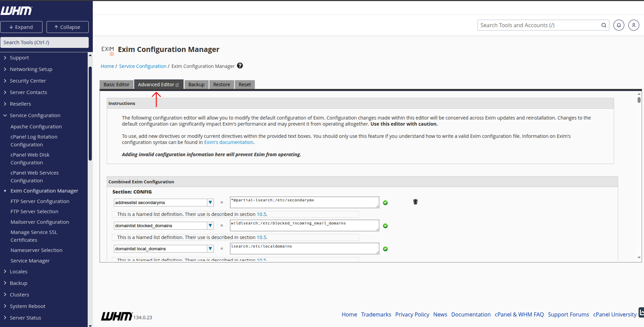Image resolution: width=644 pixels, height=327 pixels.
Task: Open the user account icon menu
Action: 633,25
